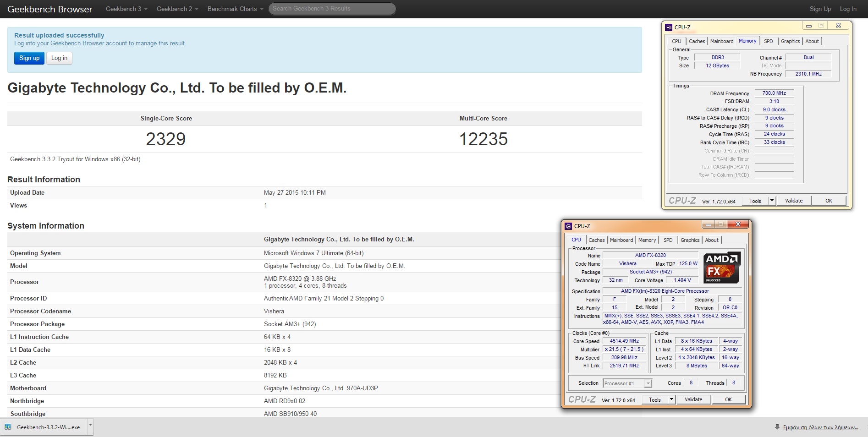This screenshot has height=437, width=868.
Task: Click OK in Memory CPU-Z window
Action: (829, 201)
